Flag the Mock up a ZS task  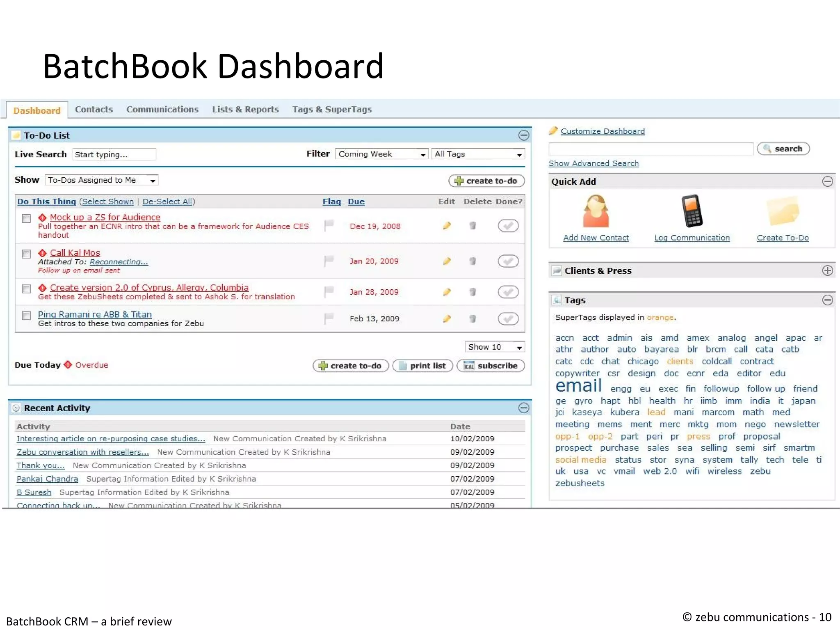point(329,225)
